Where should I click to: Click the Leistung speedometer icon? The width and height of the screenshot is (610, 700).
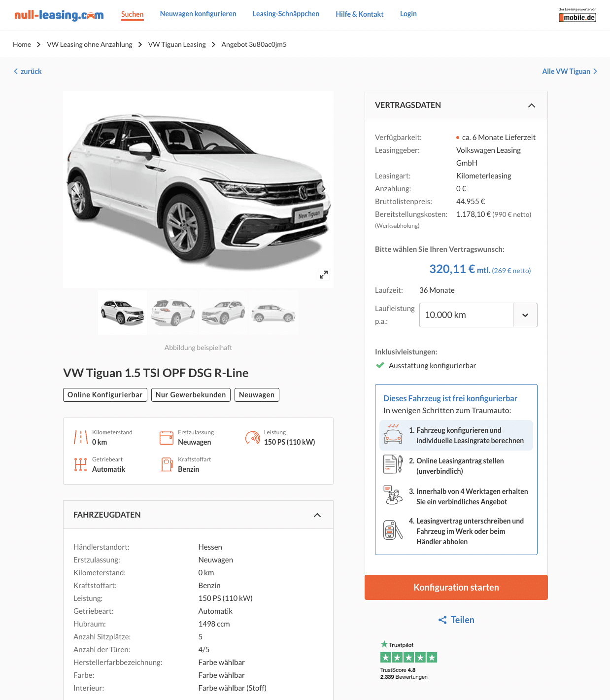click(252, 437)
